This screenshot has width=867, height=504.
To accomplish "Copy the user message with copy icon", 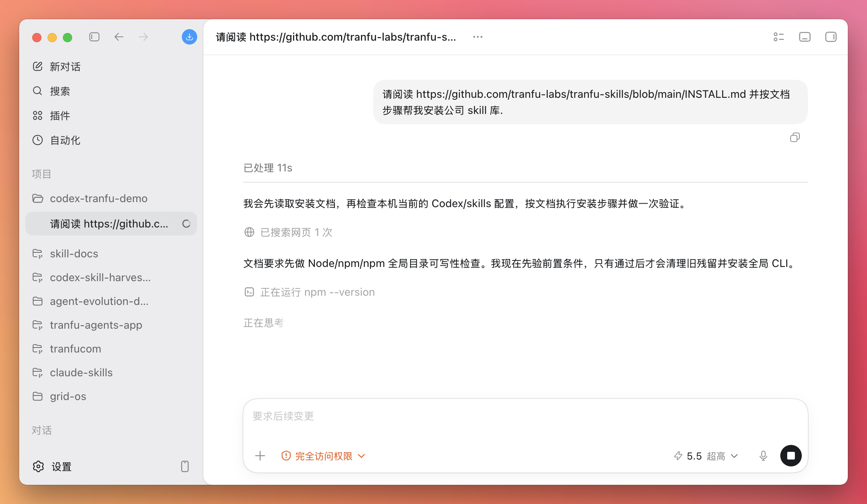I will (x=795, y=137).
